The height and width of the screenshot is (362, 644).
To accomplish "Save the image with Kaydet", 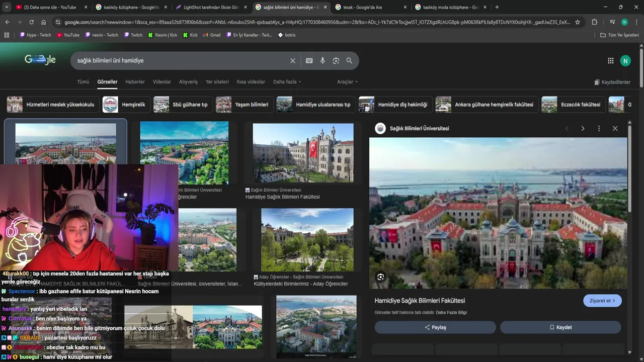I will 560,327.
